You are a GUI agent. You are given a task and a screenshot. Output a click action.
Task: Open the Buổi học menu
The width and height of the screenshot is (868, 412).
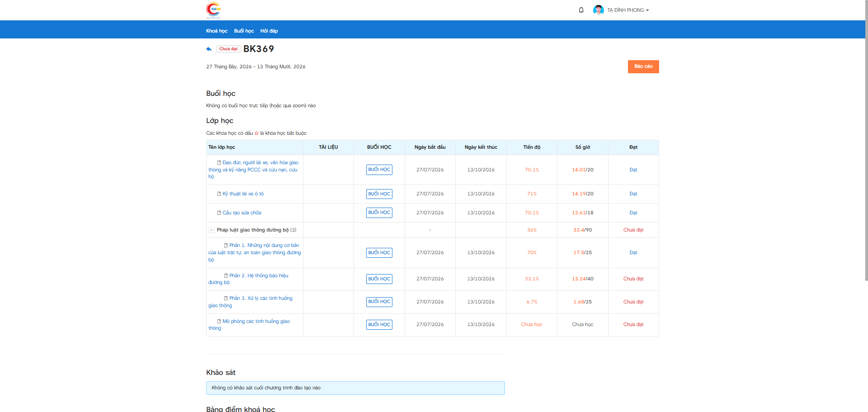(x=244, y=31)
